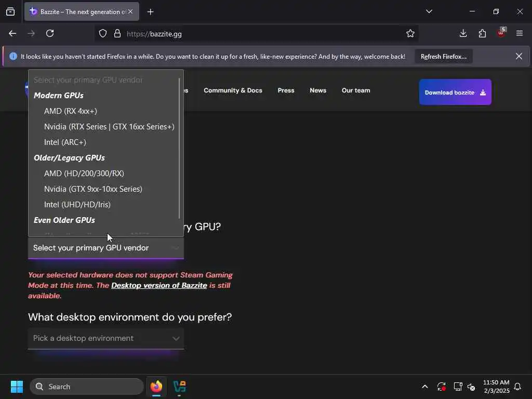The image size is (532, 399).
Task: Click the sync status tray icon
Action: (x=442, y=387)
